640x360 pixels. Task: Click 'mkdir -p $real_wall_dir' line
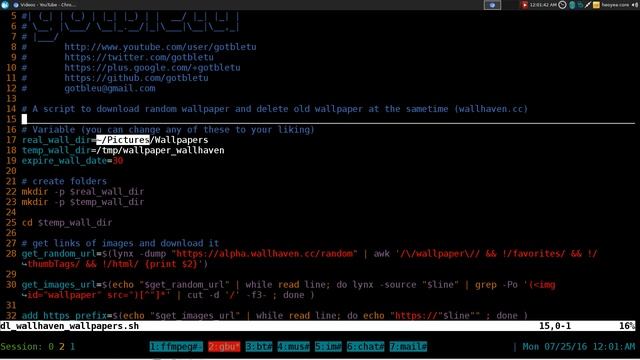83,191
